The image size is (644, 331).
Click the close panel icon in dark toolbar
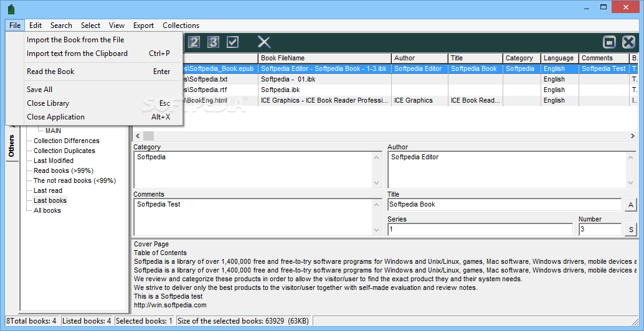click(629, 42)
